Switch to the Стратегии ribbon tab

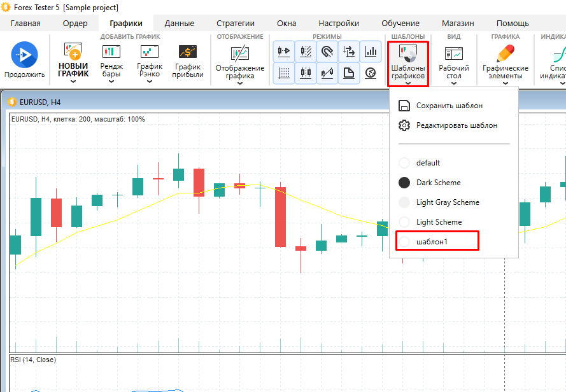[235, 24]
